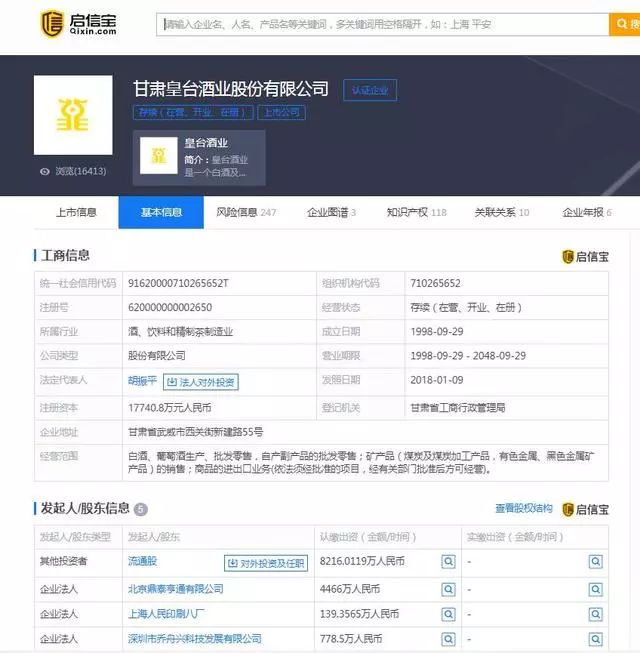
Task: Click the 工商信息 section heading
Action: pos(65,255)
